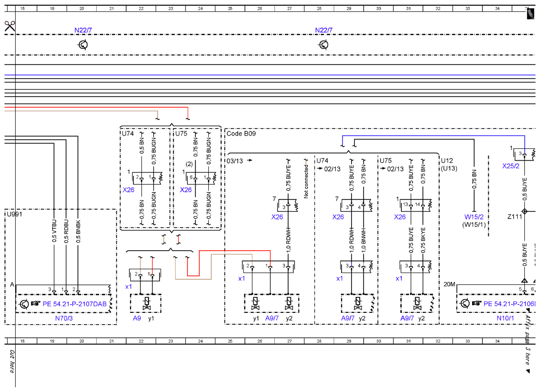Select the N10/1 component label
Viewport: 540px width, 392px height.
point(505,319)
